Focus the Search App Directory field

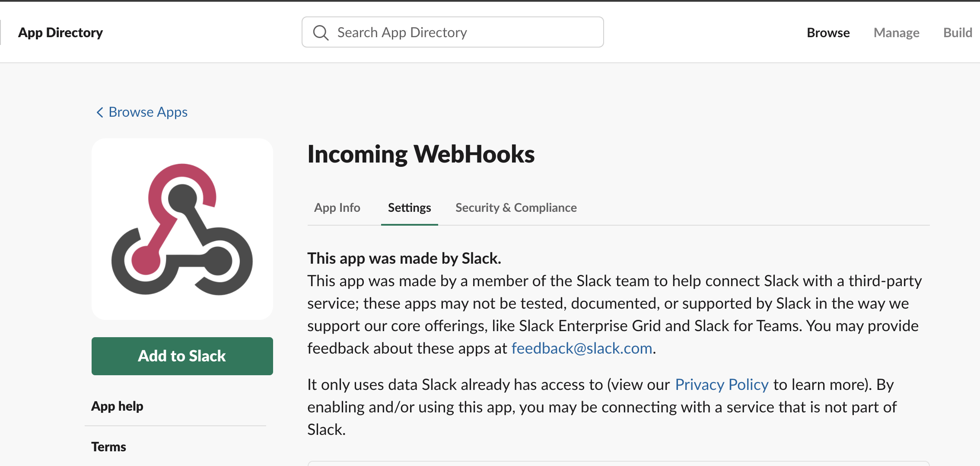tap(452, 32)
